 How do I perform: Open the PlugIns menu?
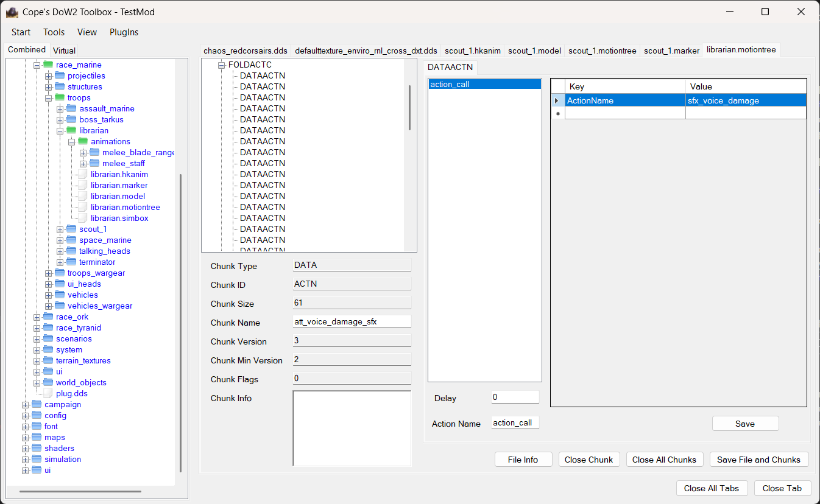click(124, 32)
